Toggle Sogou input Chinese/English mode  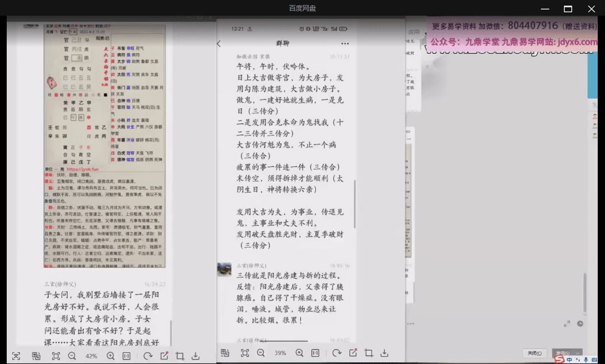pyautogui.click(x=570, y=359)
